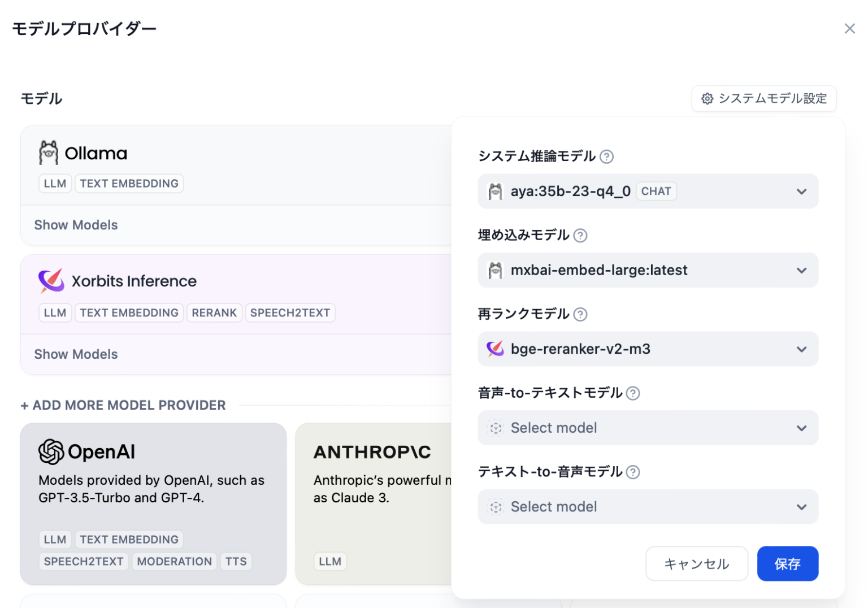Show models under Xorbits Inference
The image size is (868, 608).
76,354
